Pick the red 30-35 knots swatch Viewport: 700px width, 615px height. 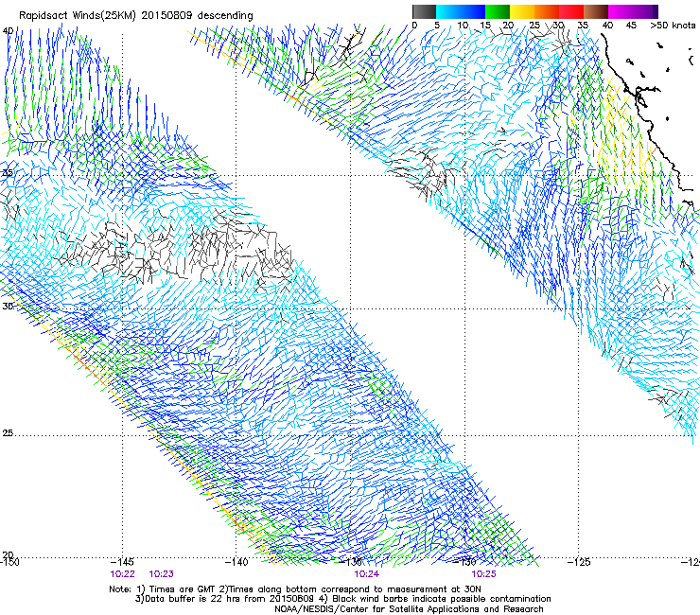tap(571, 11)
